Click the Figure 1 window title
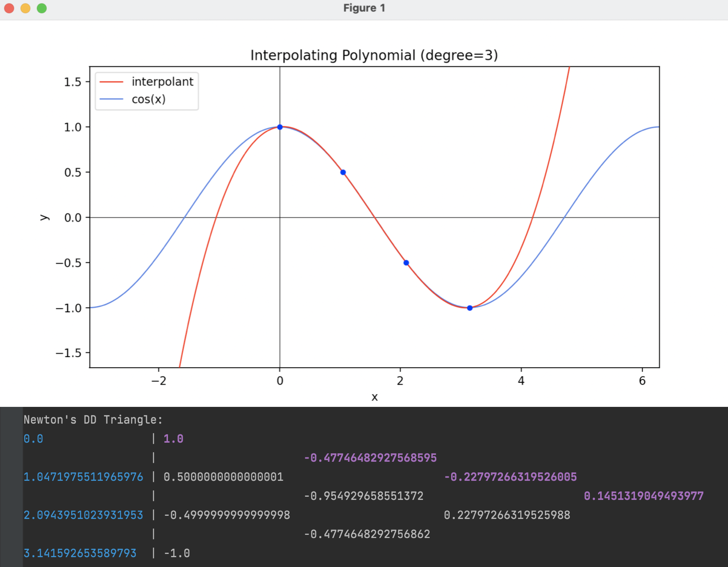Screen dimensions: 728x567 364,8
